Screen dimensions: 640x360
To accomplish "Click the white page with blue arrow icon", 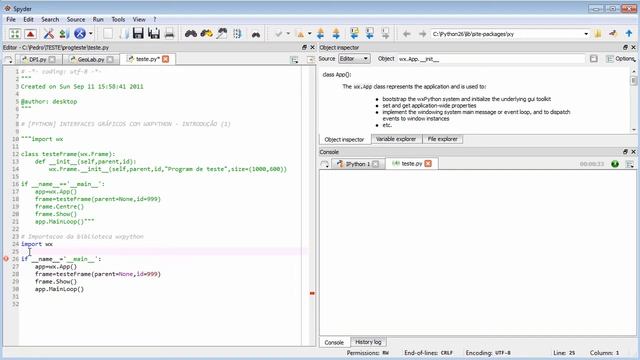I will click(x=370, y=33).
